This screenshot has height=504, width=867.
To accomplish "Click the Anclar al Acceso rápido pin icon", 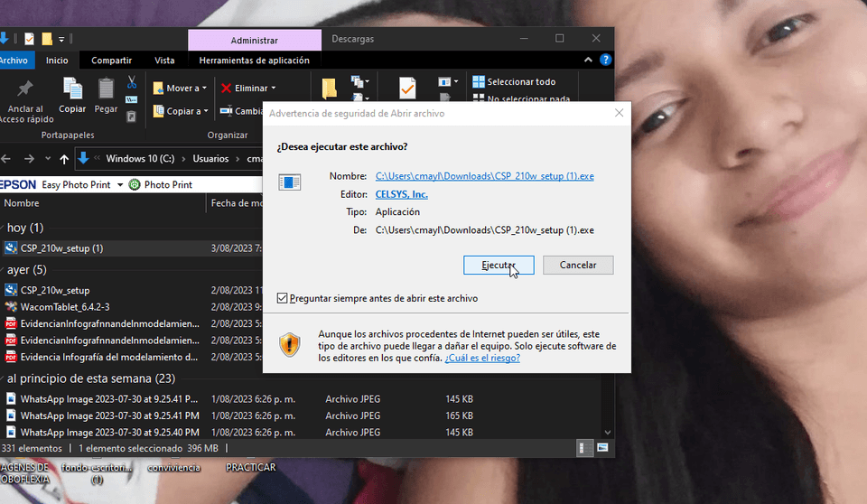I will point(25,89).
